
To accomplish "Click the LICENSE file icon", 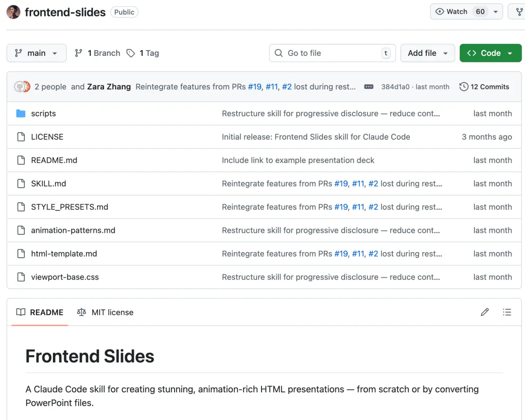I will 21,137.
